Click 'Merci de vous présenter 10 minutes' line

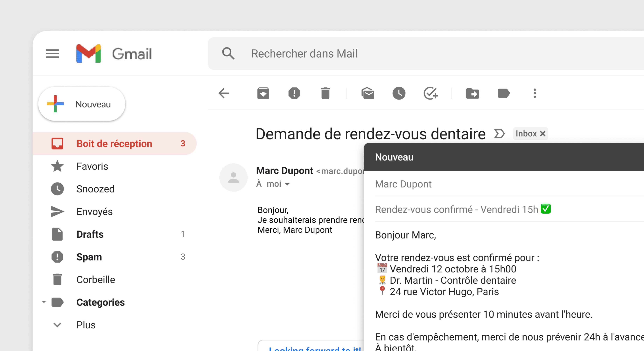[x=484, y=314]
